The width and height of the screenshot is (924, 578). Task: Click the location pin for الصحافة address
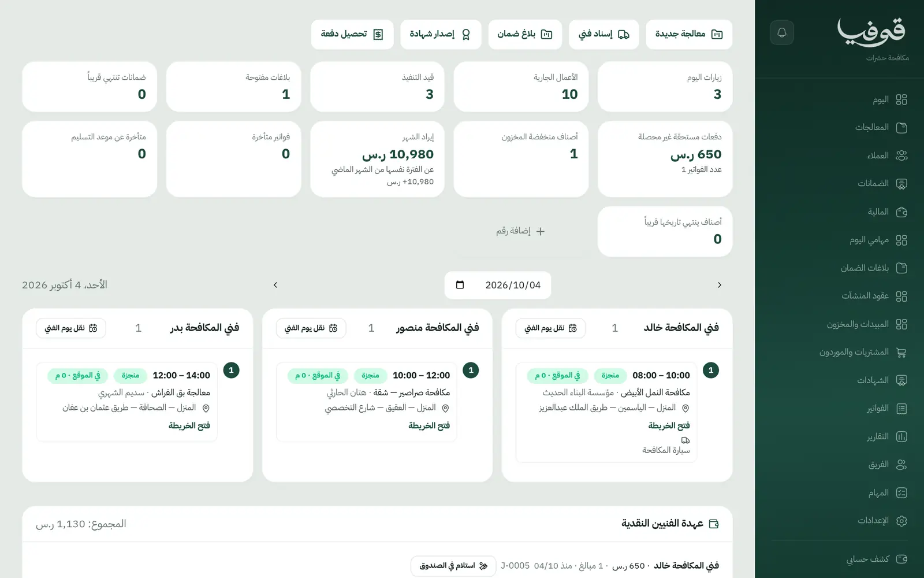point(206,408)
